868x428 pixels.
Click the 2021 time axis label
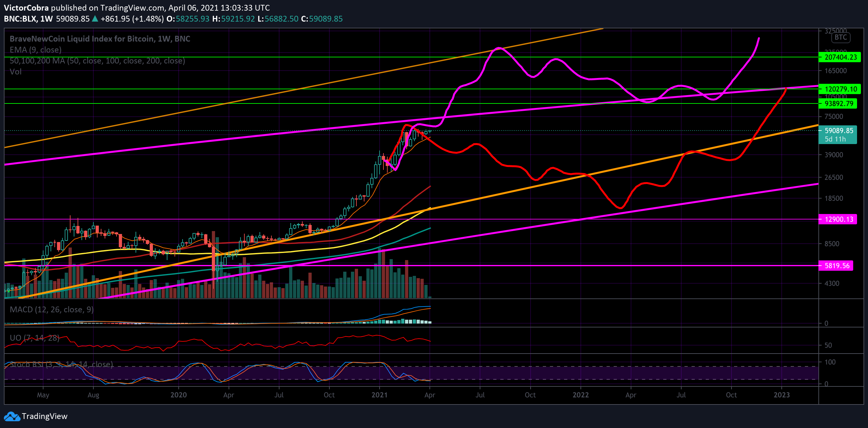pos(379,395)
